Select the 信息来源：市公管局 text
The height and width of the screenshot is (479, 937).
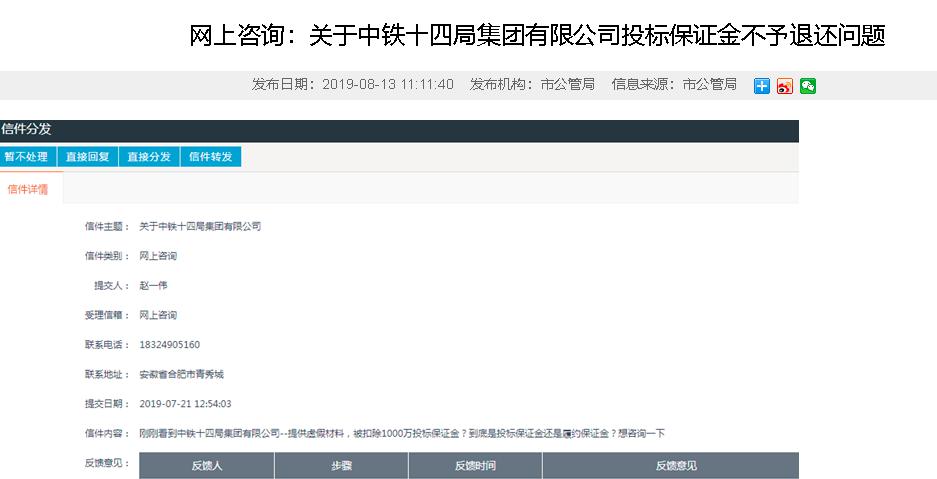coord(674,84)
